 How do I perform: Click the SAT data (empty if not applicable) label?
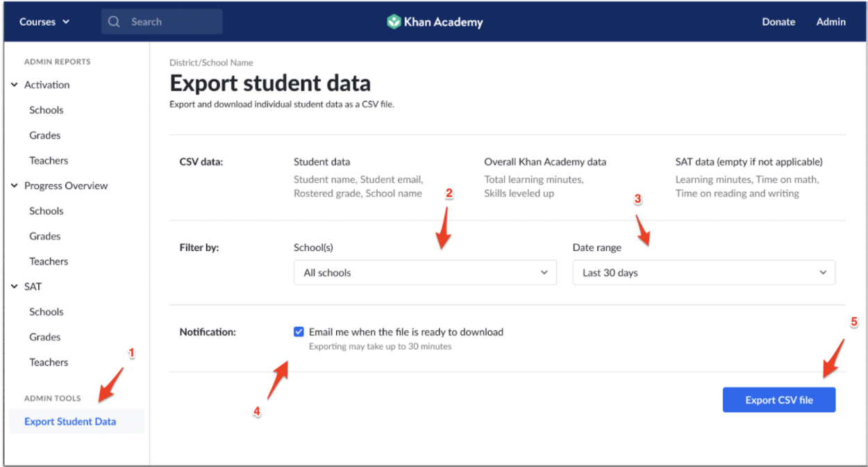point(749,162)
